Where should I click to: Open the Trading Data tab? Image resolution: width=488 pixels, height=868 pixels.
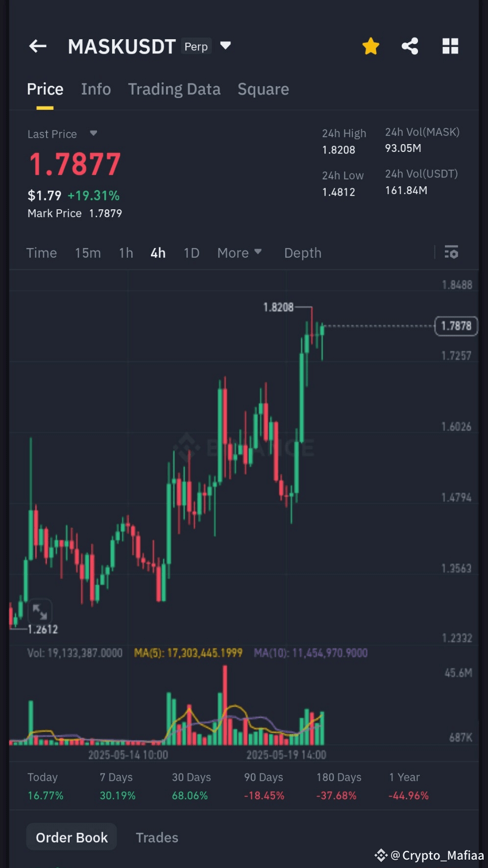174,89
